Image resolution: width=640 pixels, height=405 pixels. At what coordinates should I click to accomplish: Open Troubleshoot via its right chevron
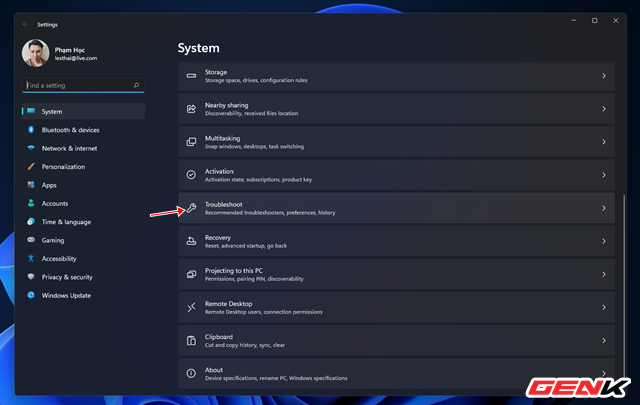(x=604, y=208)
